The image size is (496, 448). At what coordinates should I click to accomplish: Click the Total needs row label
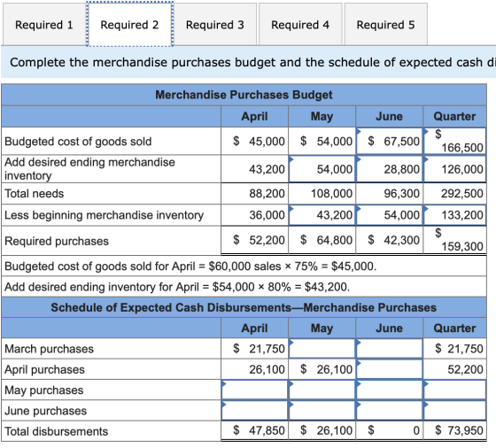(35, 194)
